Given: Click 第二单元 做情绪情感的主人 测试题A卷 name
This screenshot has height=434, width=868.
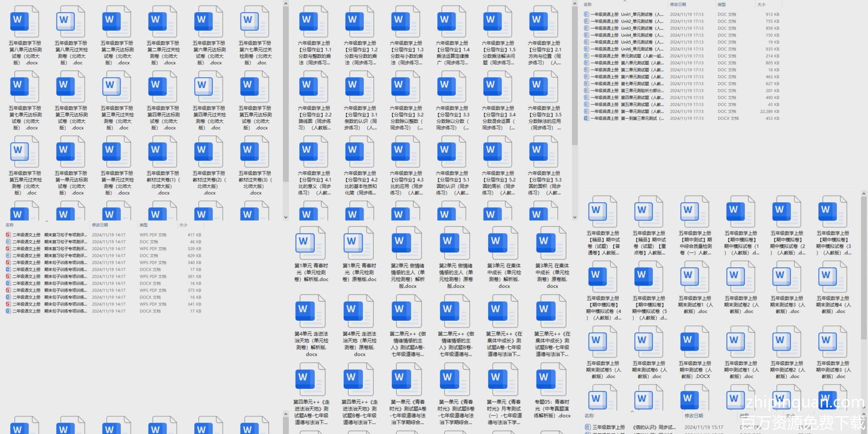Looking at the screenshot, I should pos(408,344).
